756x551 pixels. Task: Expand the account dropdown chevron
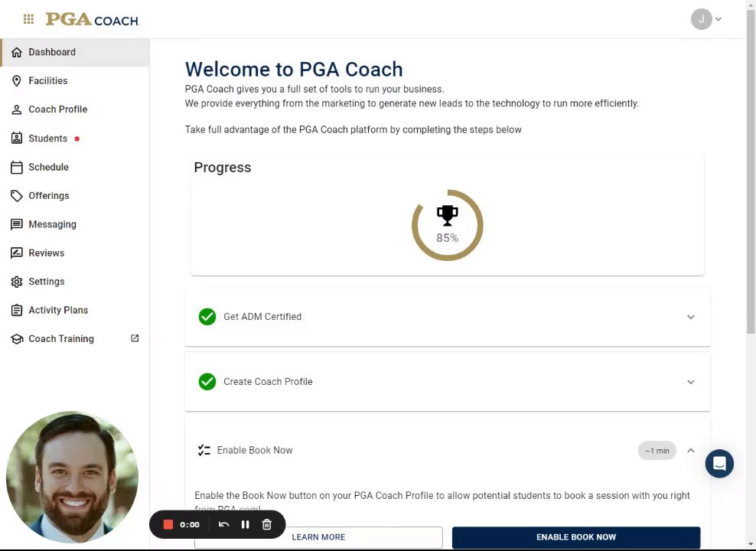pyautogui.click(x=719, y=19)
